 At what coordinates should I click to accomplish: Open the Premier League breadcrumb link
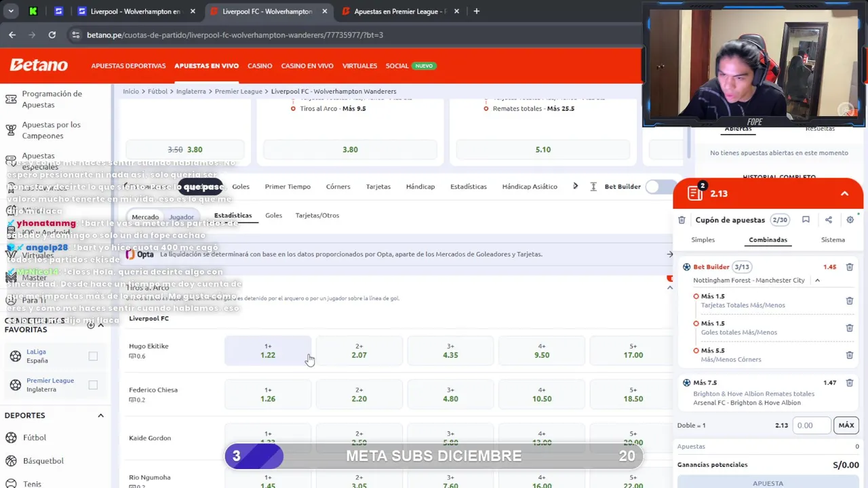point(238,91)
